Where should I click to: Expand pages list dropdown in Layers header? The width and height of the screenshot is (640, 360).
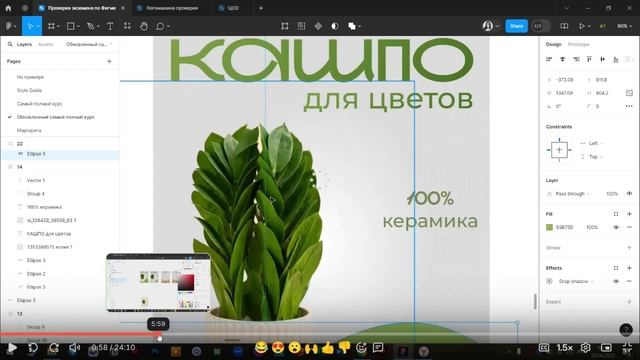89,44
